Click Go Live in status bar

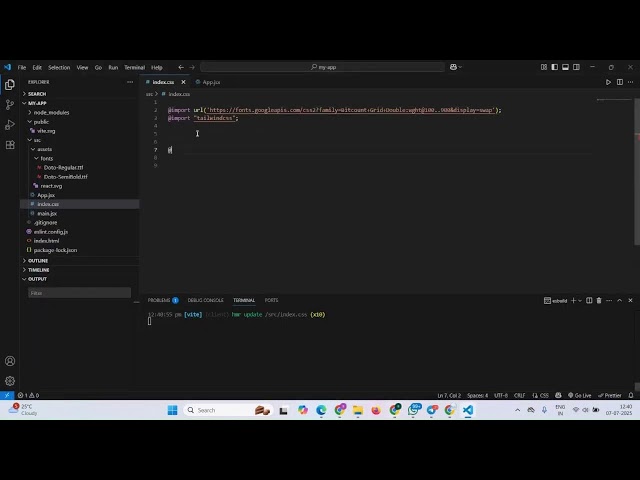[579, 395]
